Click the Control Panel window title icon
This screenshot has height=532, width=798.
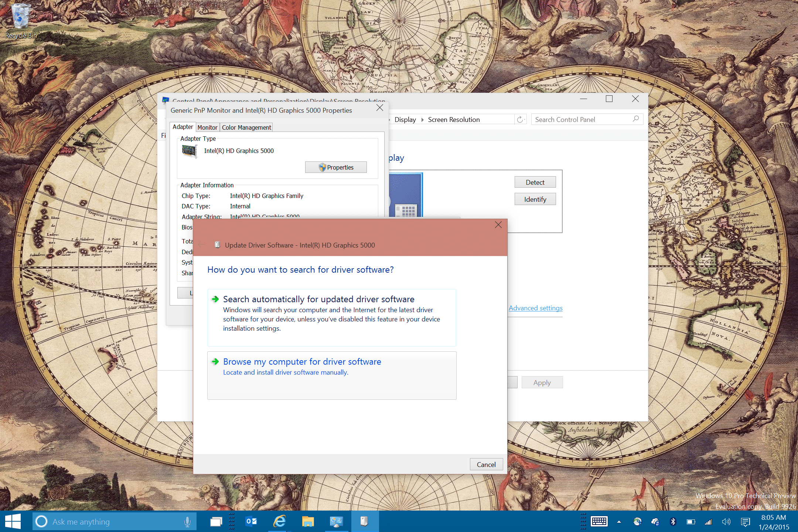point(166,100)
